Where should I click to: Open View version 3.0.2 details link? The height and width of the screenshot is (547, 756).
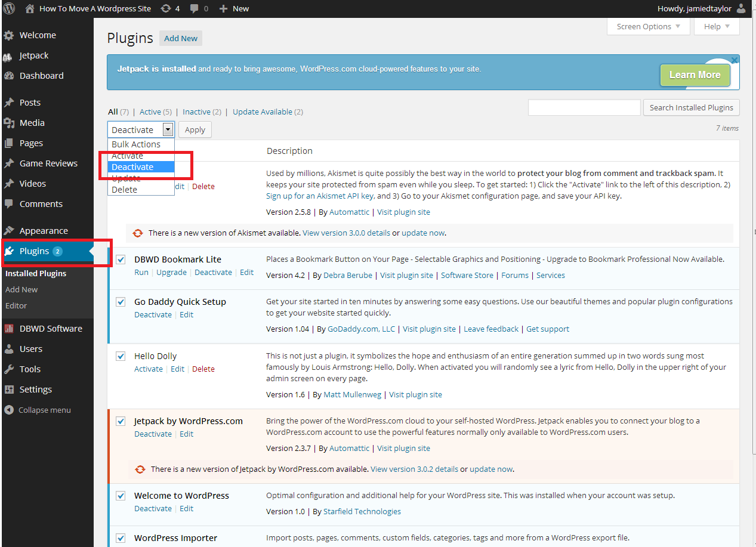pos(414,469)
